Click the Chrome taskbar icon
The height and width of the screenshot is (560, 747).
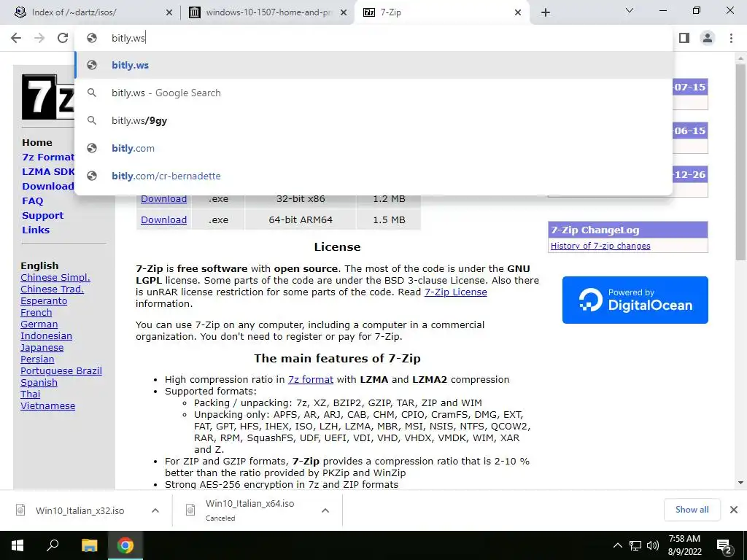125,545
